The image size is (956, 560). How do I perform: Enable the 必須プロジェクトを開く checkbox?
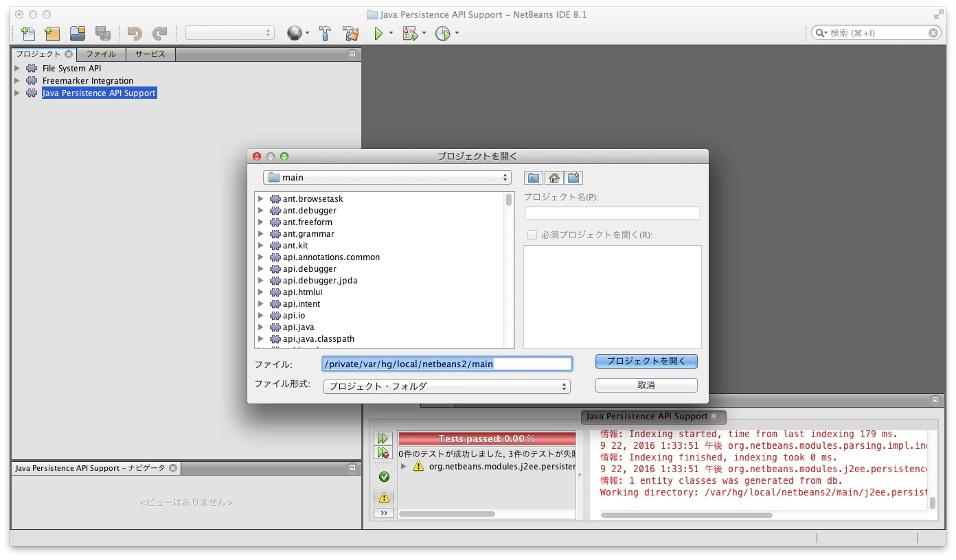532,235
